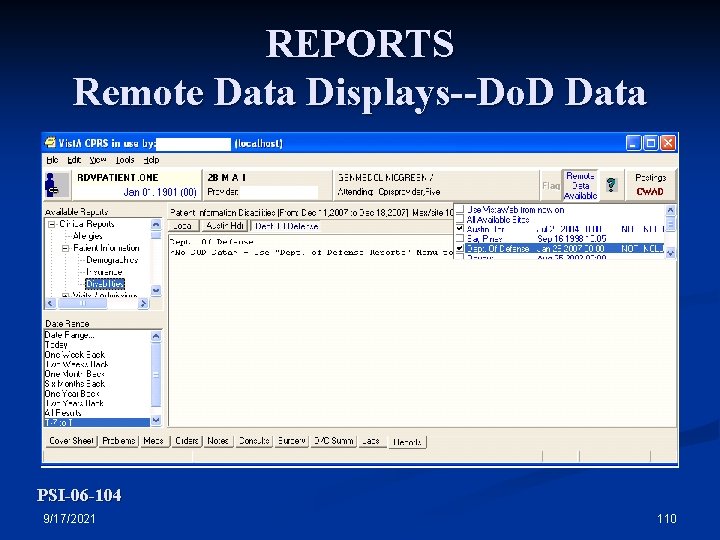Click the VistA CPRS title bar icon

pos(50,143)
